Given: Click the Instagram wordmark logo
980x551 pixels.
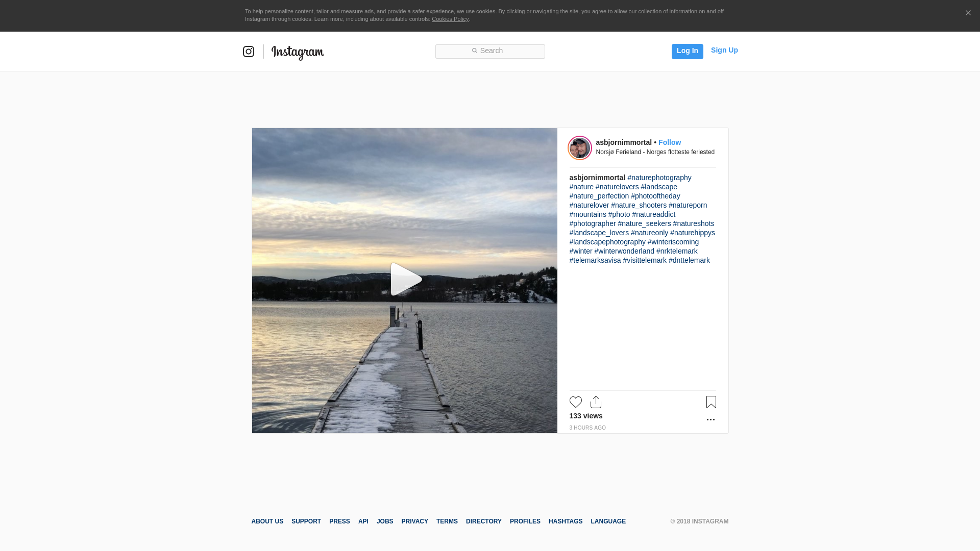Looking at the screenshot, I should coord(298,52).
